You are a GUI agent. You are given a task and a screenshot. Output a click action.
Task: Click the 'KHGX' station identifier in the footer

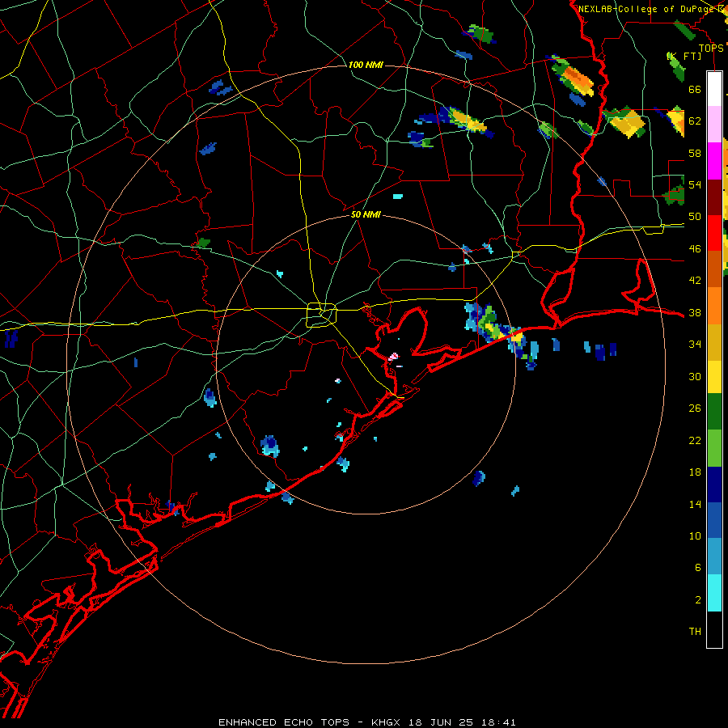point(387,722)
